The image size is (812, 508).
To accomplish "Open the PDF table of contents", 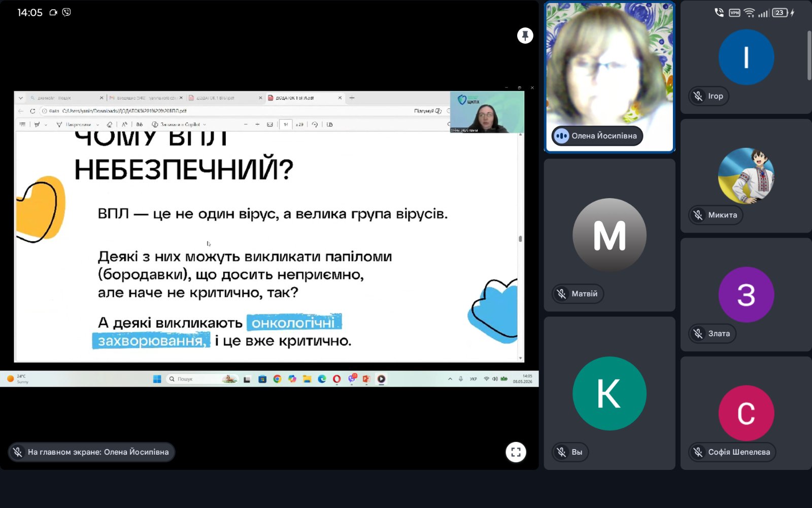I will tap(22, 124).
